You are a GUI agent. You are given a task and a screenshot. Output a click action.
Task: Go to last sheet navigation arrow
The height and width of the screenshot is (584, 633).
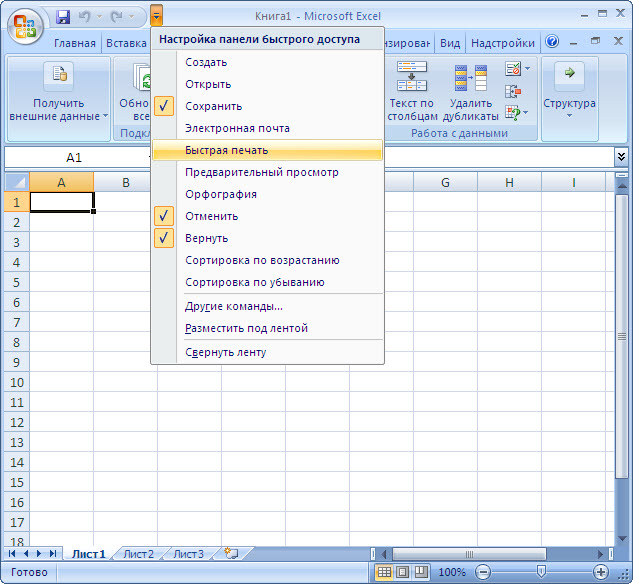click(x=53, y=553)
